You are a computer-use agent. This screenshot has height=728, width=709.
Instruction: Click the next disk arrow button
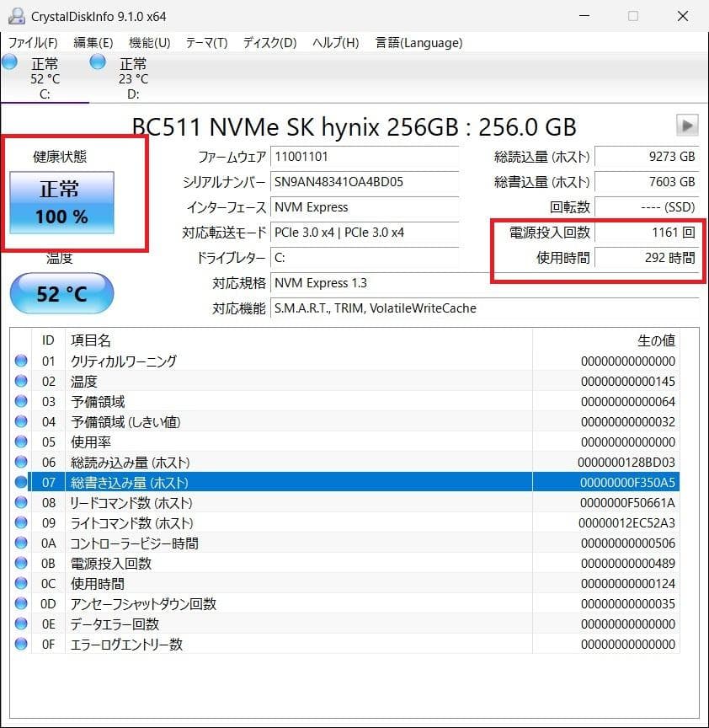pyautogui.click(x=687, y=125)
